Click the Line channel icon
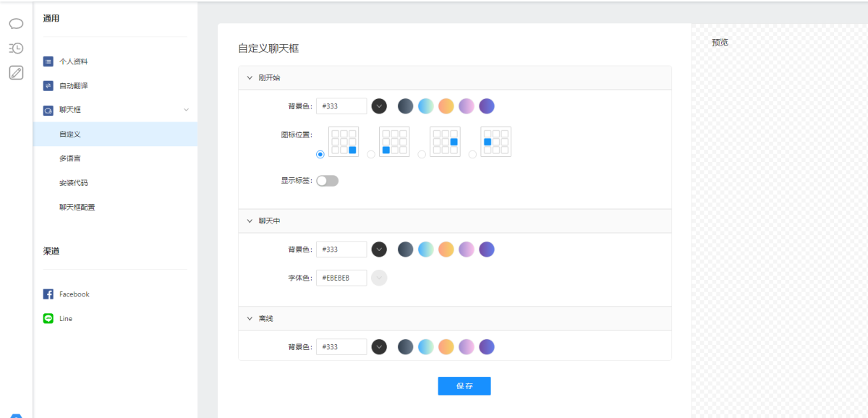 pyautogui.click(x=48, y=318)
